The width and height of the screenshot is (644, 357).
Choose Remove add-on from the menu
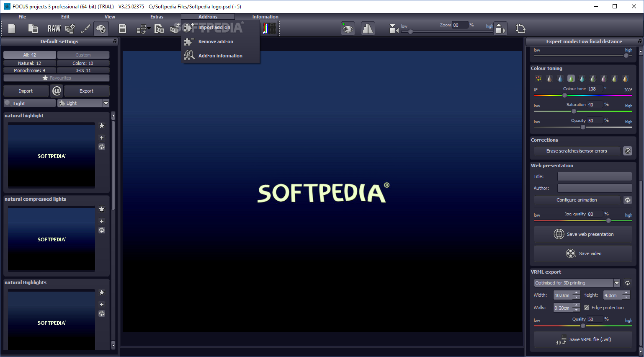(220, 41)
